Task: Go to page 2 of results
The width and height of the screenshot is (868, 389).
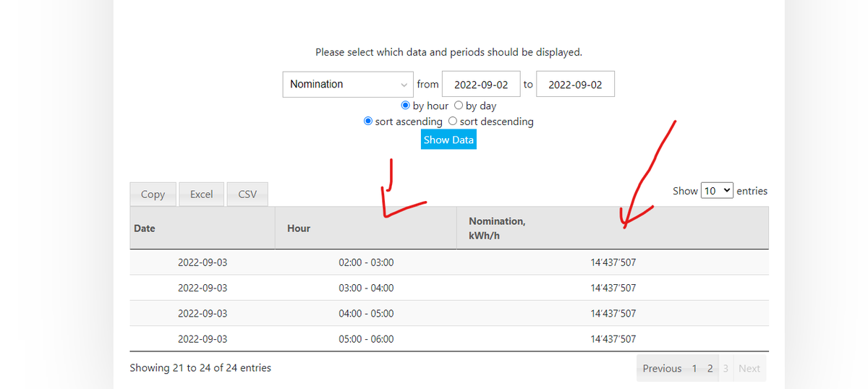Action: tap(710, 369)
